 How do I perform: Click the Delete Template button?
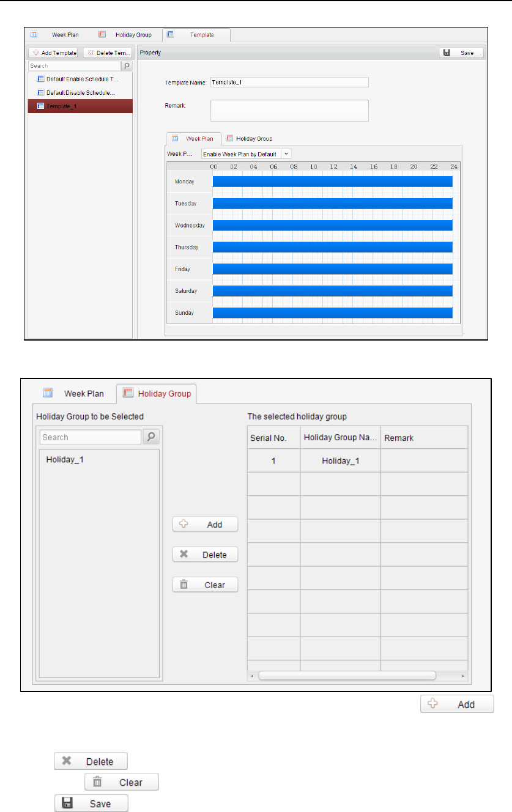[108, 53]
